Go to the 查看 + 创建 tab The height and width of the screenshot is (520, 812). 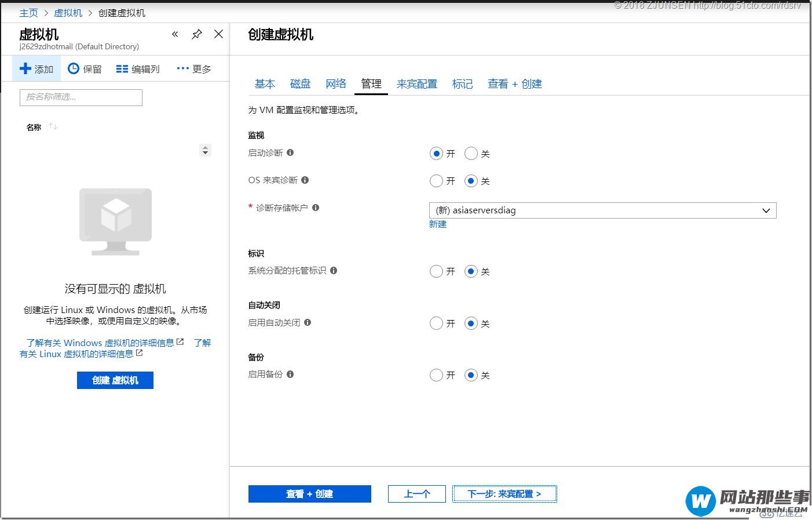(x=515, y=84)
